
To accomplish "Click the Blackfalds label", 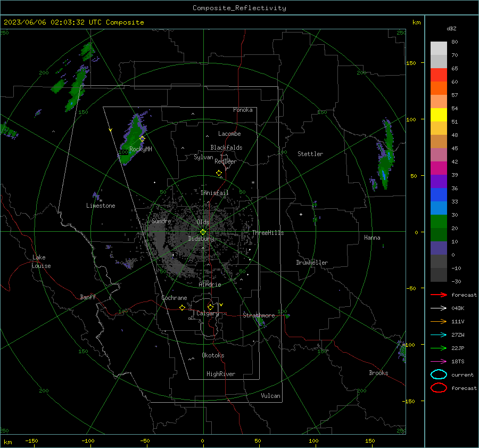I will [226, 148].
